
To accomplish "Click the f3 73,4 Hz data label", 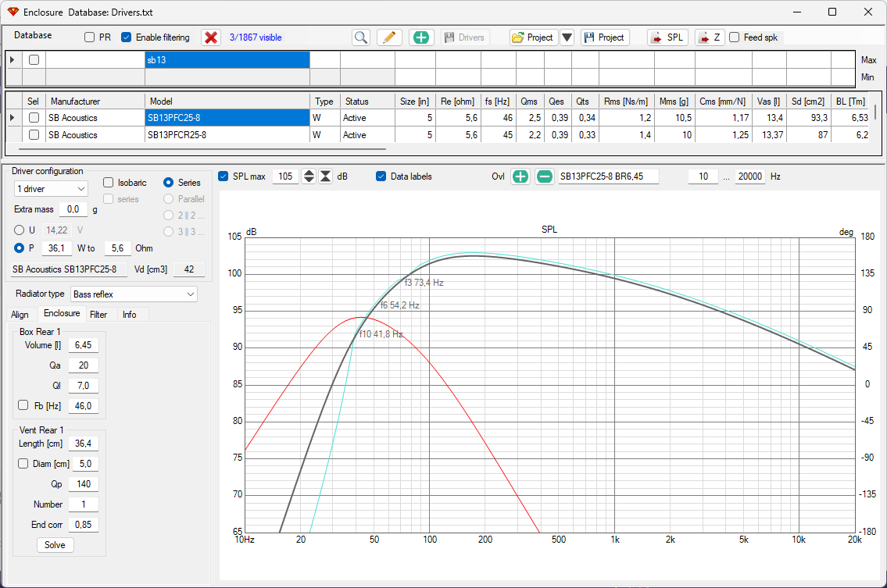I will 424,283.
